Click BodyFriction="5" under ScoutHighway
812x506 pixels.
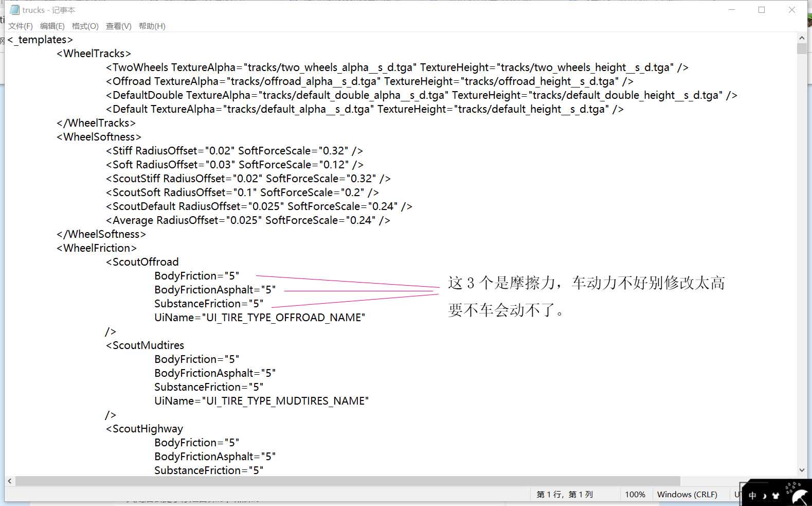tap(197, 443)
